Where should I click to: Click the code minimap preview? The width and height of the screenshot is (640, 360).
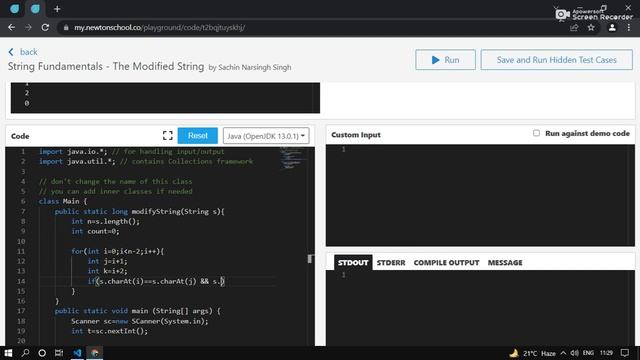[x=291, y=159]
